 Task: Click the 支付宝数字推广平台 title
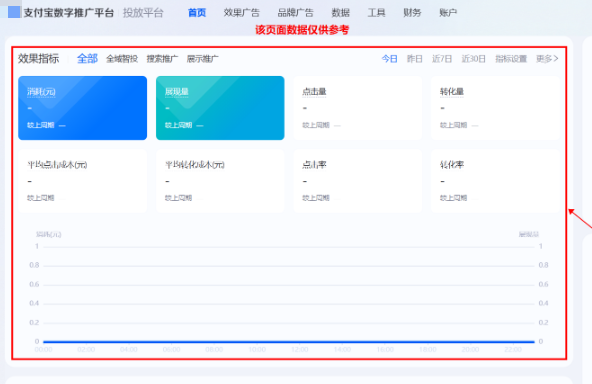(x=69, y=13)
